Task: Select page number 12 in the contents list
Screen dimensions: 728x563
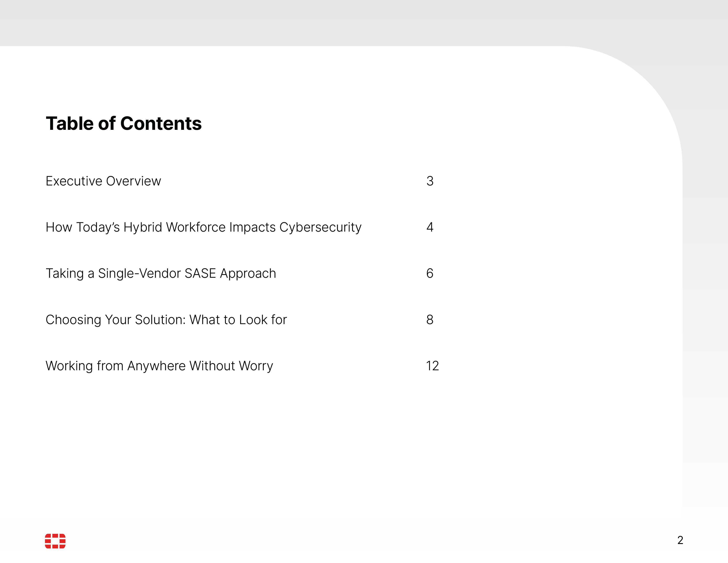Action: point(432,366)
